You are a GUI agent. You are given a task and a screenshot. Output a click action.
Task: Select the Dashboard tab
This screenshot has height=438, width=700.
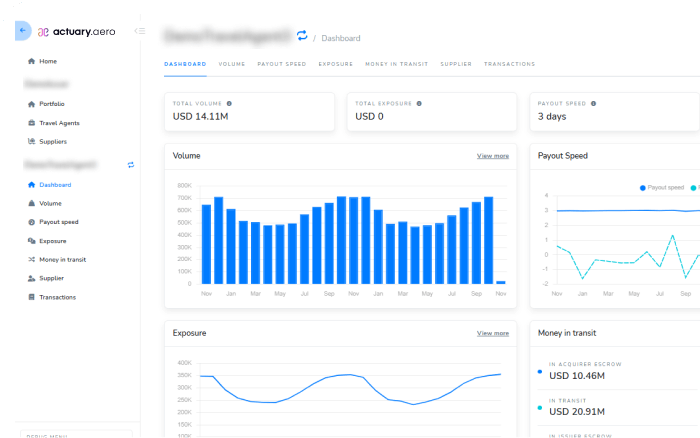click(185, 64)
